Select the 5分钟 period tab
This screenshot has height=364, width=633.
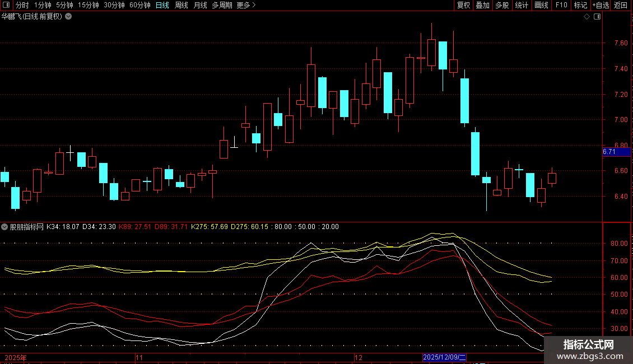click(64, 5)
